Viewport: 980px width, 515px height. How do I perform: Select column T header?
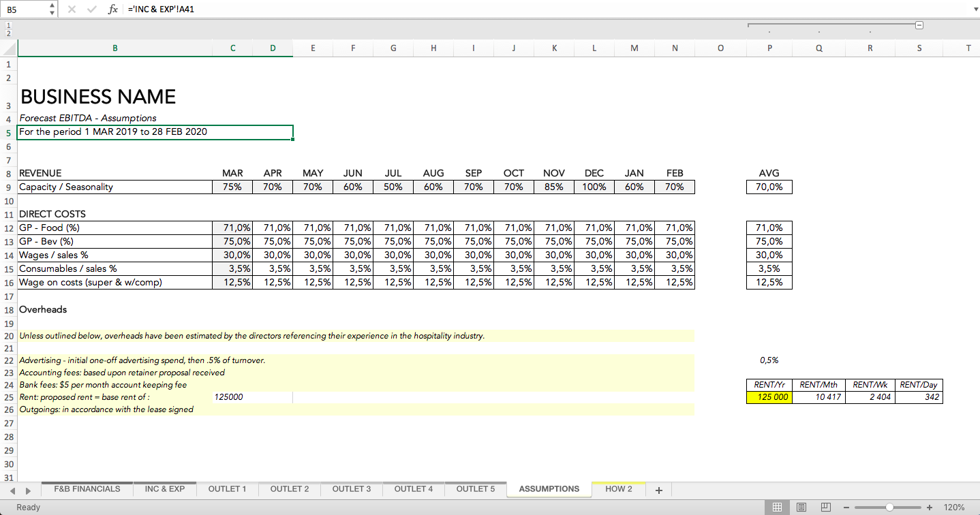click(x=968, y=48)
